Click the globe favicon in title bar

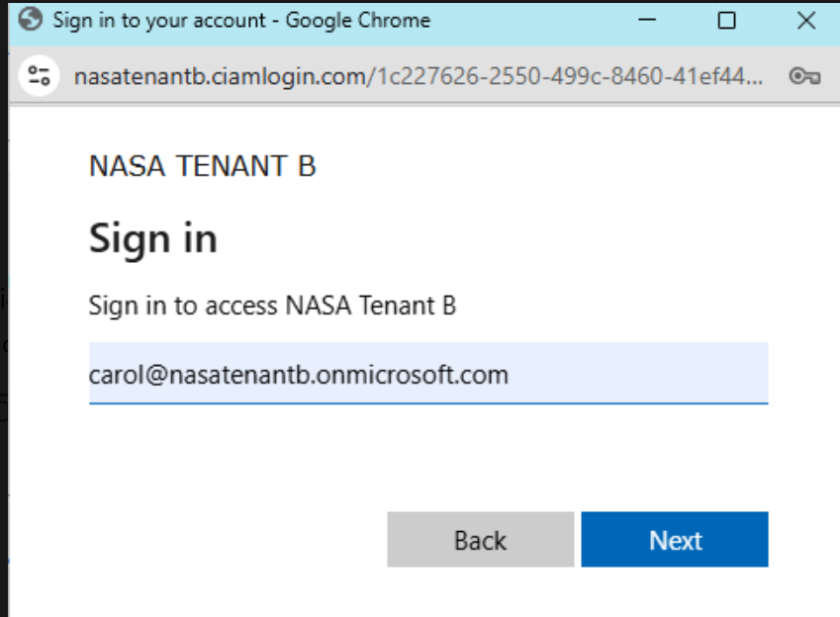pyautogui.click(x=30, y=20)
